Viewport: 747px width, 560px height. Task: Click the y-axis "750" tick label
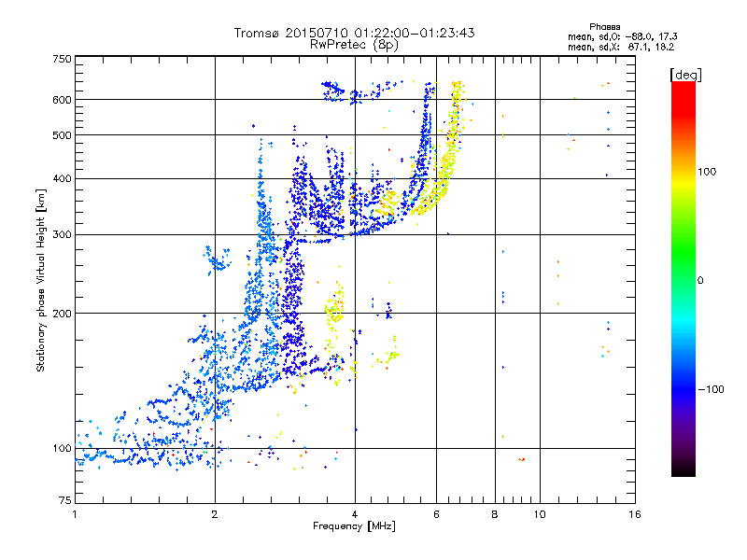click(63, 59)
